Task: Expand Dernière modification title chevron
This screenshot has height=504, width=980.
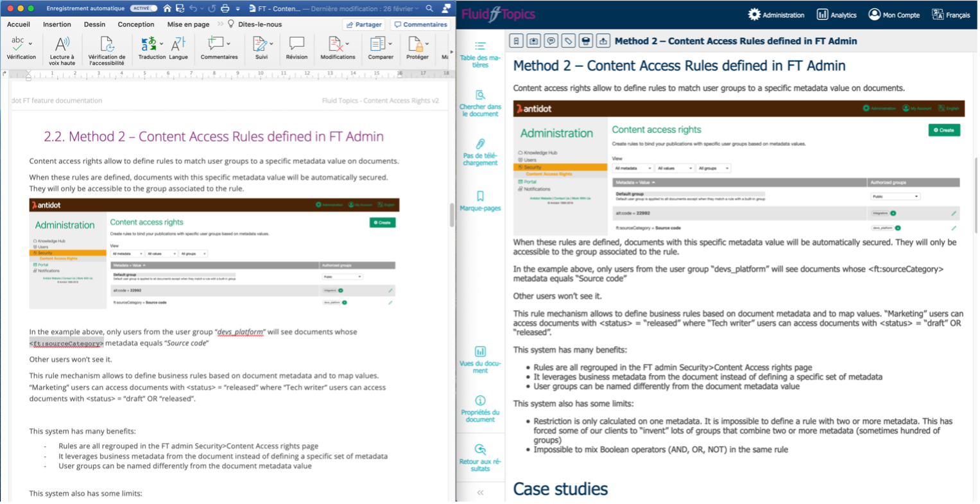Action: [417, 9]
